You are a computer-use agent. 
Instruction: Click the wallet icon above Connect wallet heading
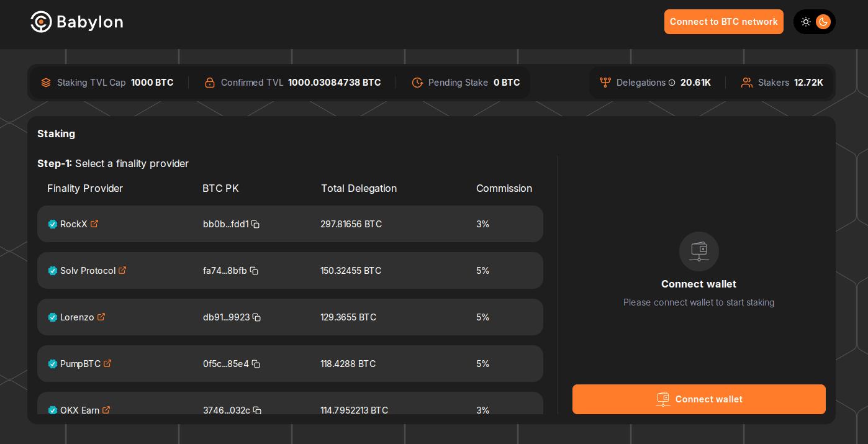(x=699, y=251)
